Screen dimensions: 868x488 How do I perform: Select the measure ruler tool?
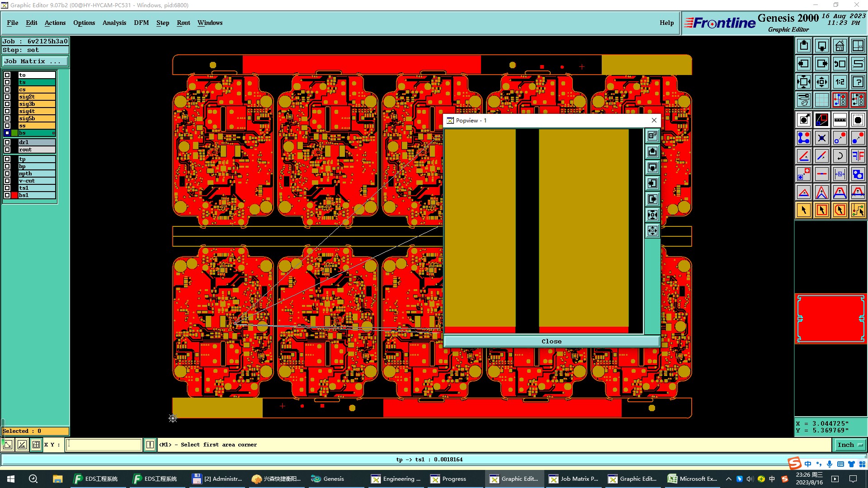(x=840, y=120)
